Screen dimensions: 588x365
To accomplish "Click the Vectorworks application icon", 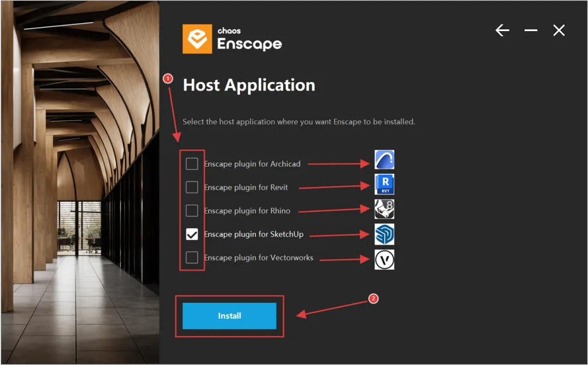I will tap(384, 260).
